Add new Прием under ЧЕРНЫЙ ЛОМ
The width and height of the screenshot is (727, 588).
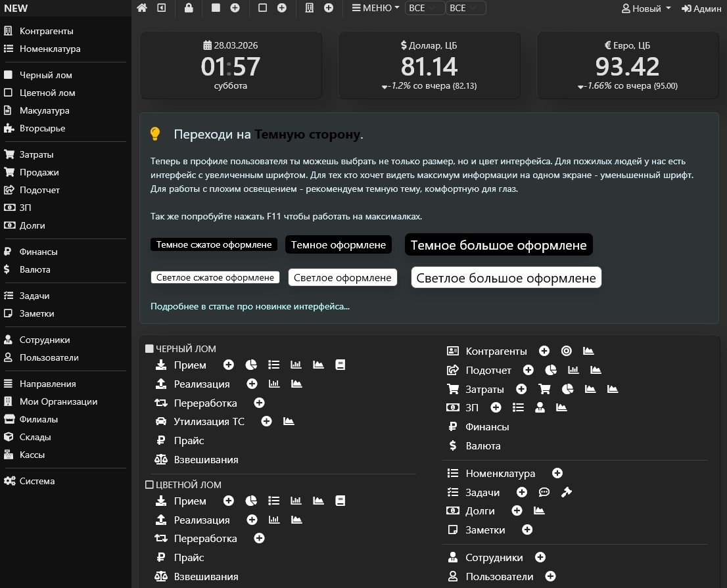229,365
